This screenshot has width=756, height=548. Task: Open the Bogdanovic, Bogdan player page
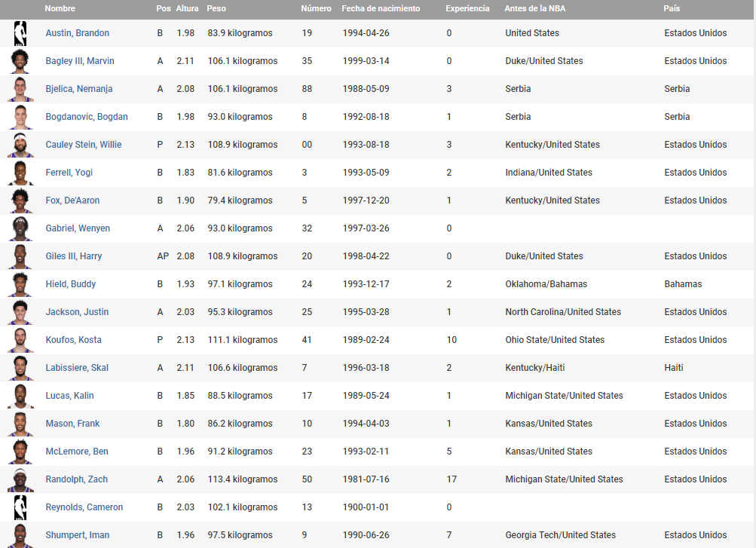pos(87,117)
